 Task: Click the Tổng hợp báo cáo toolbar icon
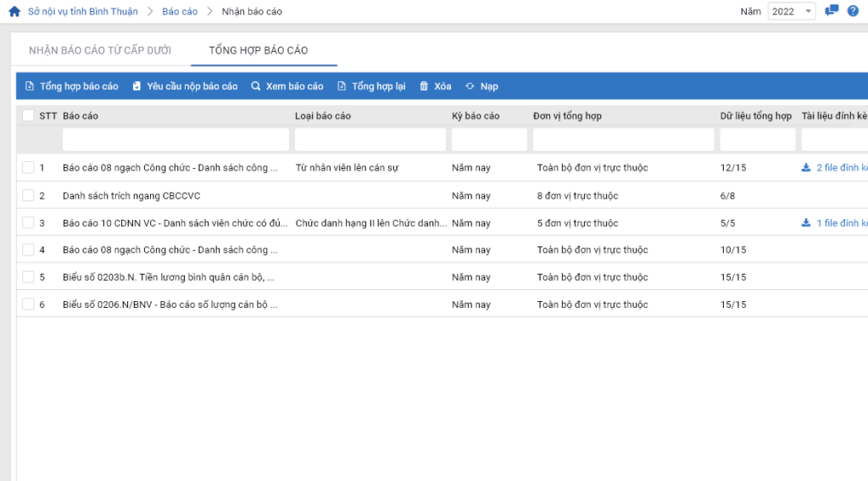click(x=30, y=87)
